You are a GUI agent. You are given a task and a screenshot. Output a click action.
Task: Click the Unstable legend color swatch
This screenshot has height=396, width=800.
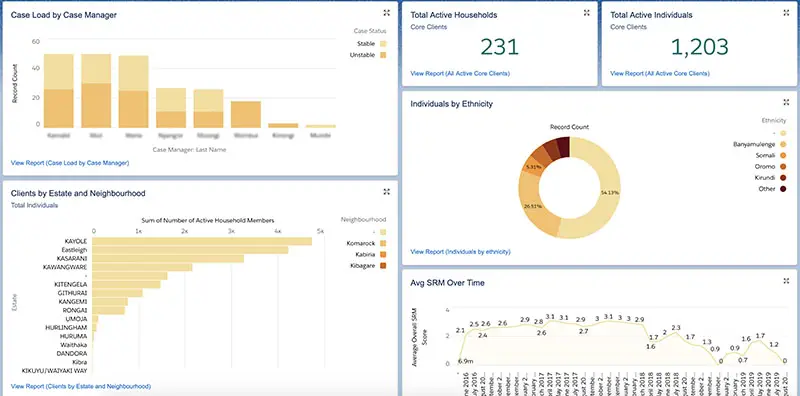(383, 55)
